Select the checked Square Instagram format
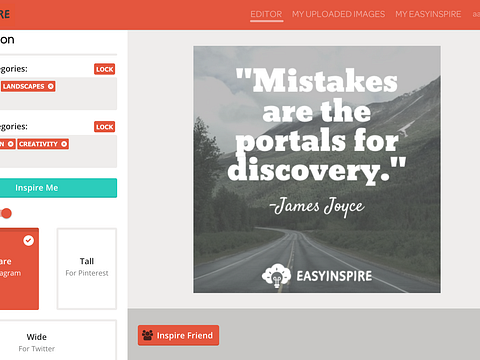 click(18, 269)
